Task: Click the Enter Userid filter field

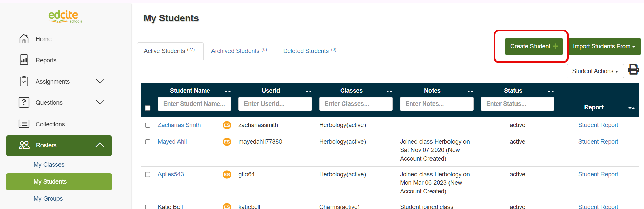Action: (275, 104)
